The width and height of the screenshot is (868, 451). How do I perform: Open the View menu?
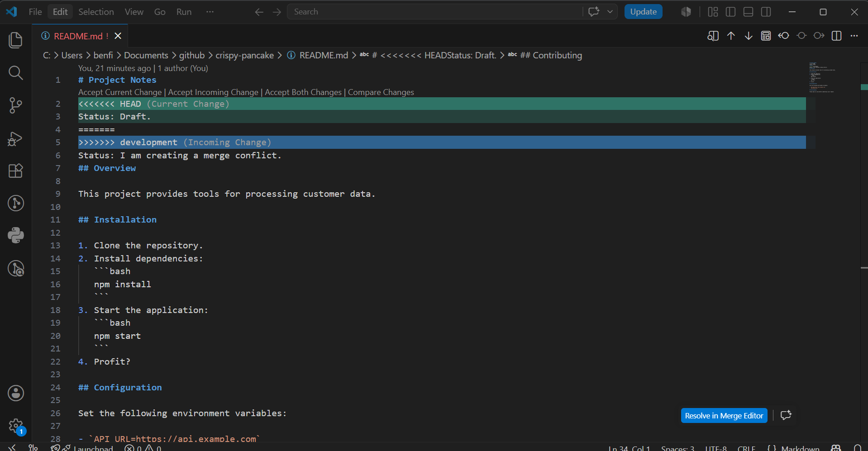coord(134,12)
